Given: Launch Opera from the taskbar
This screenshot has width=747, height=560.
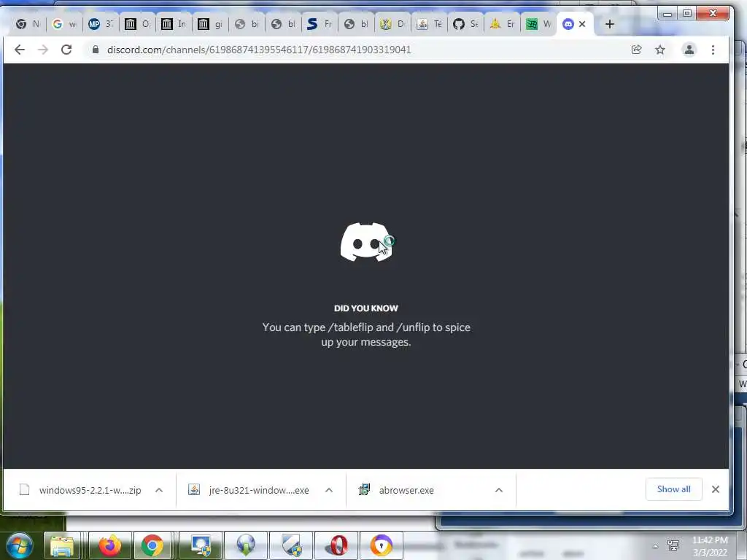Looking at the screenshot, I should (x=336, y=545).
